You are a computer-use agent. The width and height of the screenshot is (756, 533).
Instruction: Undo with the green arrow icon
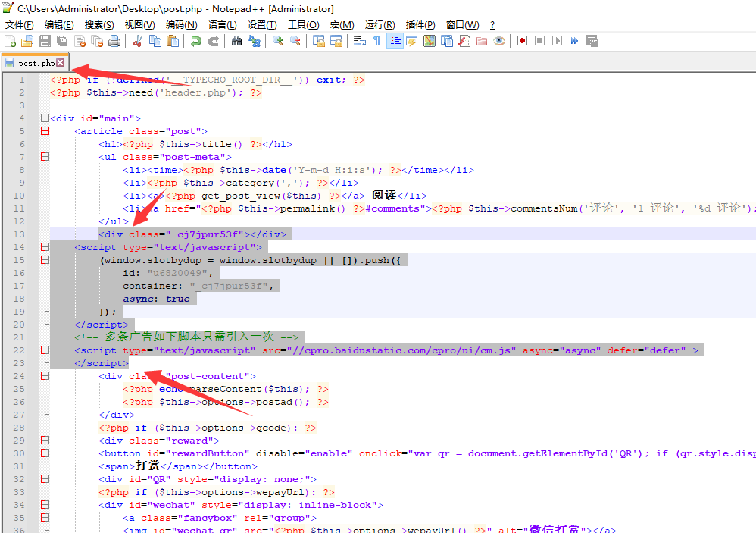195,41
